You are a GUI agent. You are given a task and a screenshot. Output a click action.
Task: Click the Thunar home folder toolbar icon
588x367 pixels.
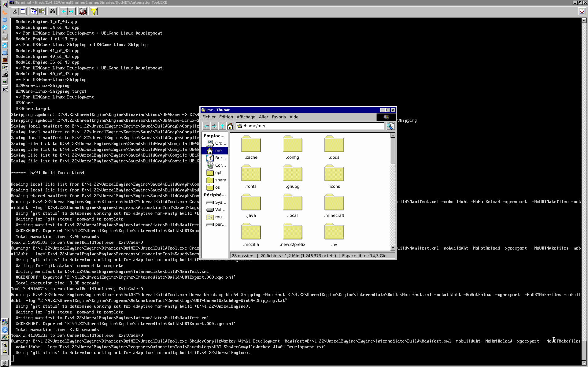pyautogui.click(x=230, y=126)
